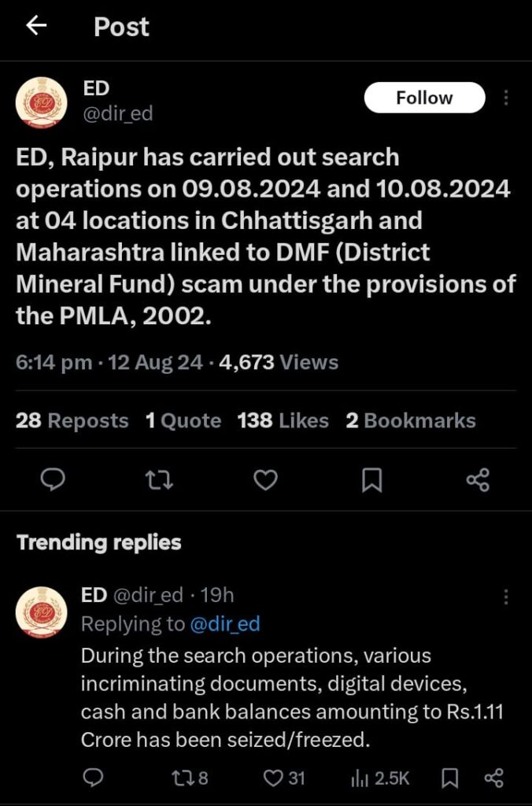
Task: Open the three-dot menu beside Follow
Action: [x=506, y=98]
